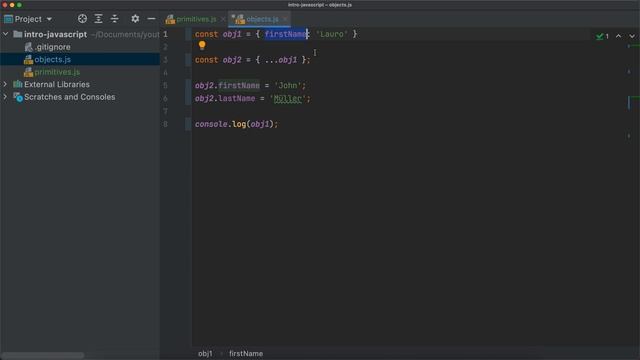
Task: Click Scratches and Consoles icon
Action: coord(18,97)
